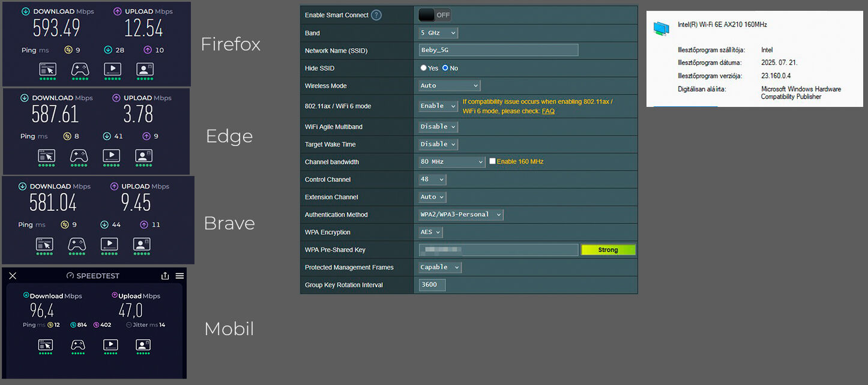Click Smart Connect help question mark icon

[376, 15]
